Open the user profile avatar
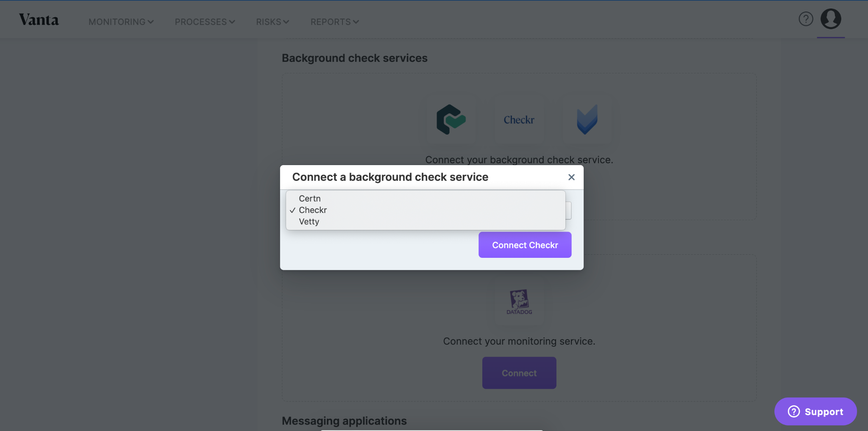This screenshot has width=868, height=431. [x=831, y=19]
